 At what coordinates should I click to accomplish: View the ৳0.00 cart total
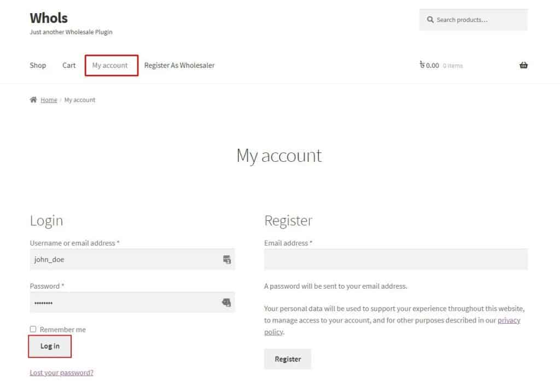(x=429, y=66)
